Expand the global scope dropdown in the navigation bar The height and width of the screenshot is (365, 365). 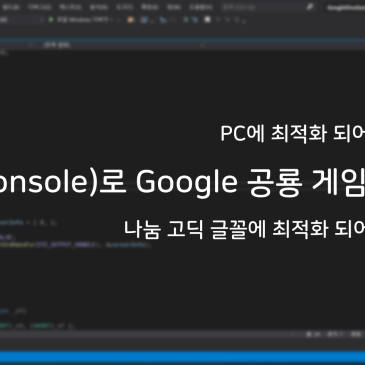(57, 45)
